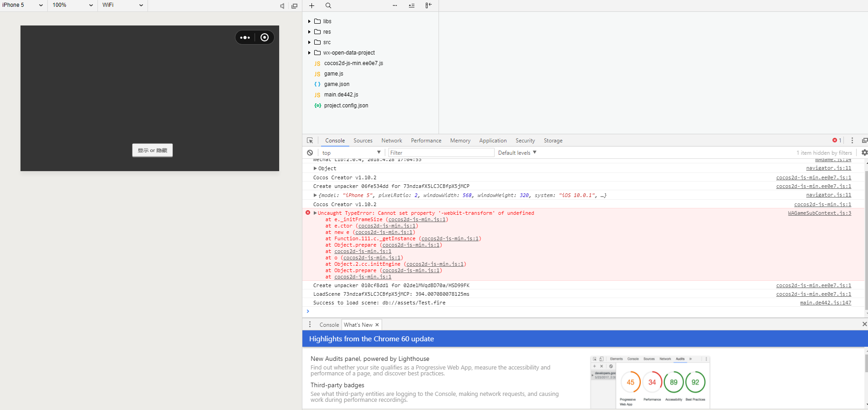Click the 1 item hidden by filters notice
This screenshot has width=868, height=410.
pos(824,153)
